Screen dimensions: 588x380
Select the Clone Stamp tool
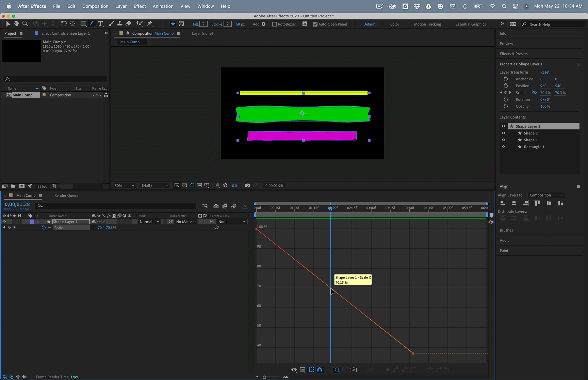(x=120, y=23)
